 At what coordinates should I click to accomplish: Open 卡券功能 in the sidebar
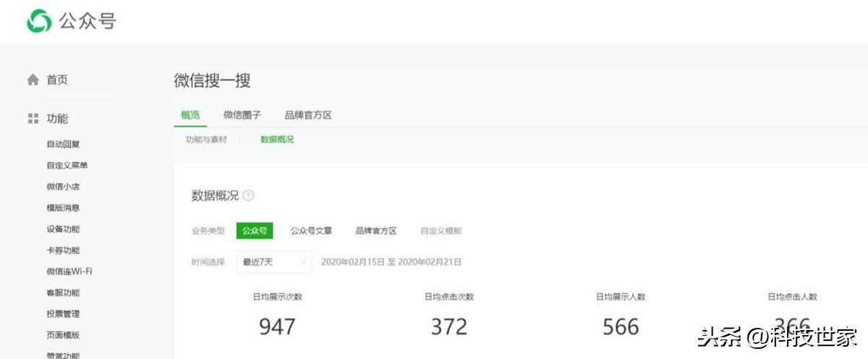[63, 250]
